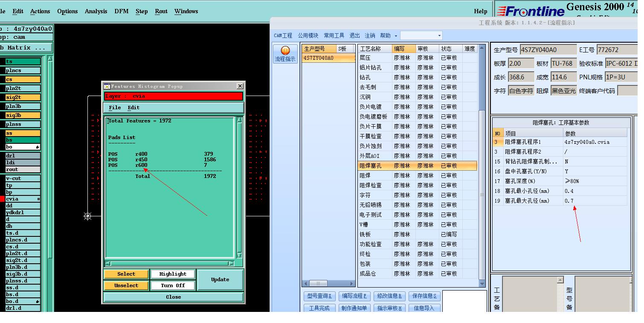Click the 塞孔最大孔径(mm) parameter row
Screen dimensions: 644x323
(560, 201)
